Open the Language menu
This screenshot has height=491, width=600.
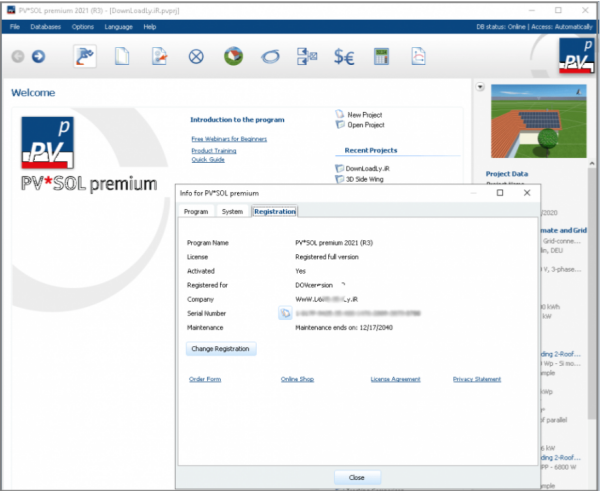(x=117, y=26)
